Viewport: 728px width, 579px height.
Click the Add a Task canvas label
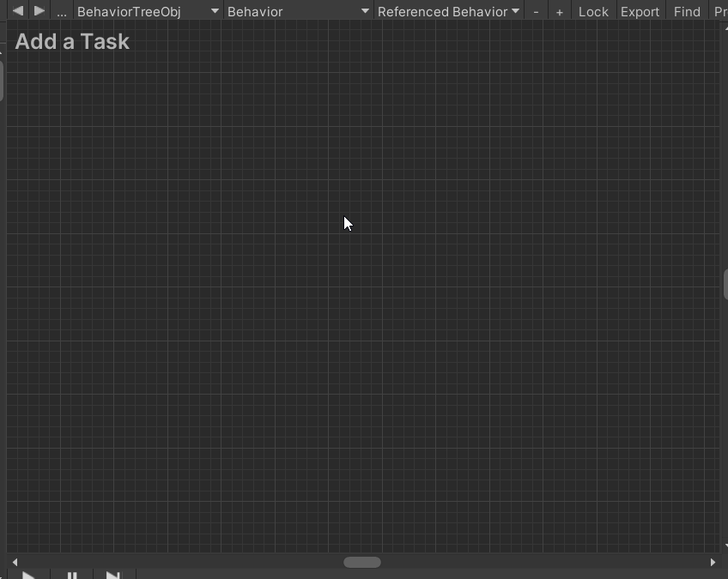pos(72,41)
